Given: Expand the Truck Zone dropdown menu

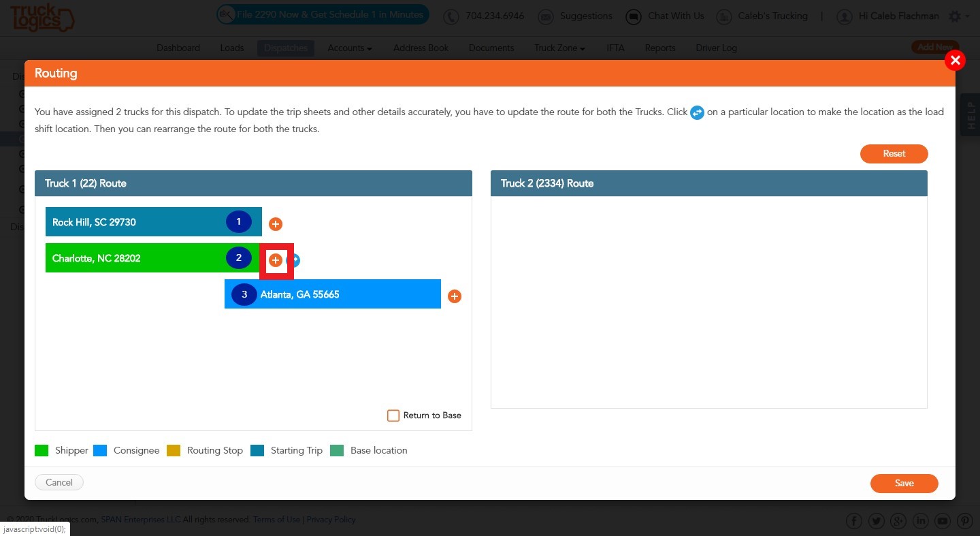Looking at the screenshot, I should coord(559,48).
